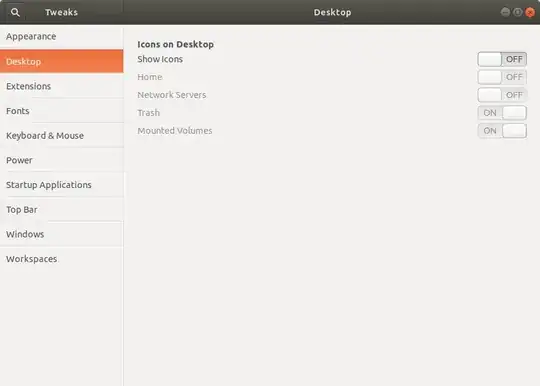Open the Windows section

point(62,234)
